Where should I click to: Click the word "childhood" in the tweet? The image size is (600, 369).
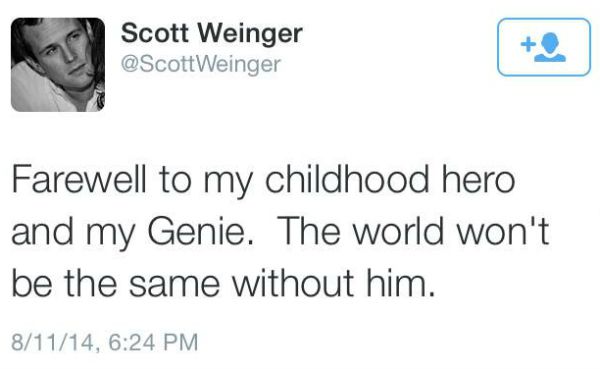click(x=347, y=180)
